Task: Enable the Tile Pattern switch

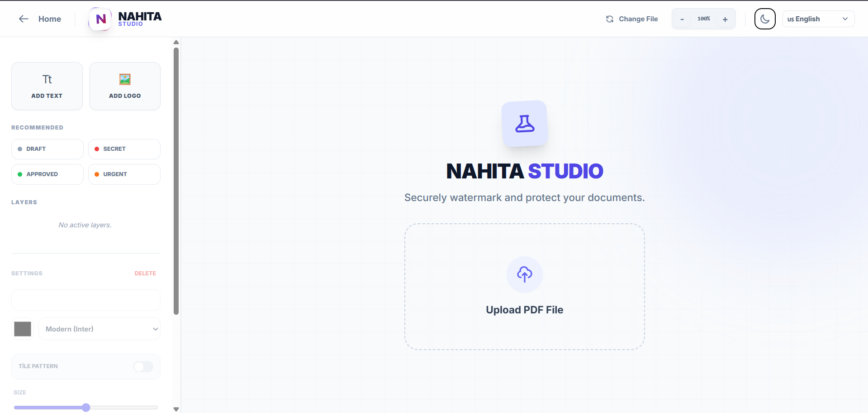Action: [x=143, y=366]
